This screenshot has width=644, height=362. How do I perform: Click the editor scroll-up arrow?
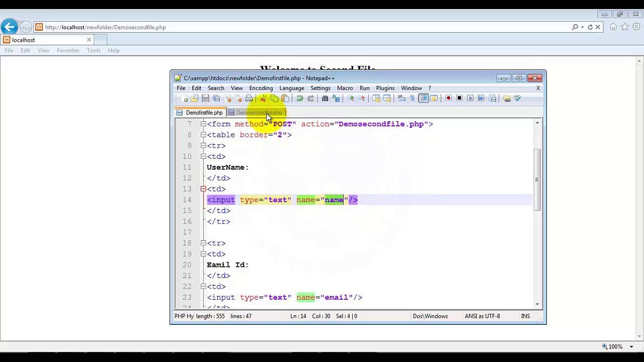click(x=537, y=123)
